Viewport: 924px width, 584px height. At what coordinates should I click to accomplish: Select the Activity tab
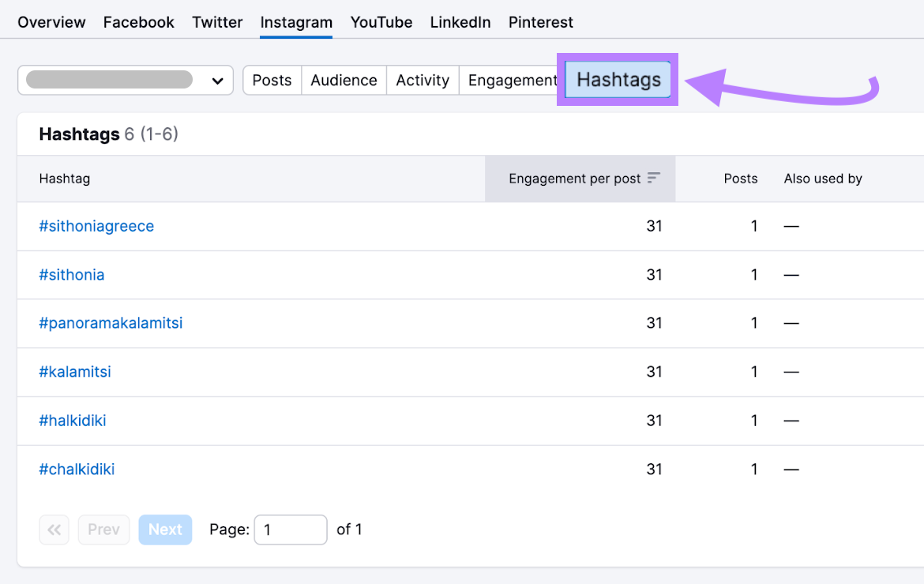422,80
